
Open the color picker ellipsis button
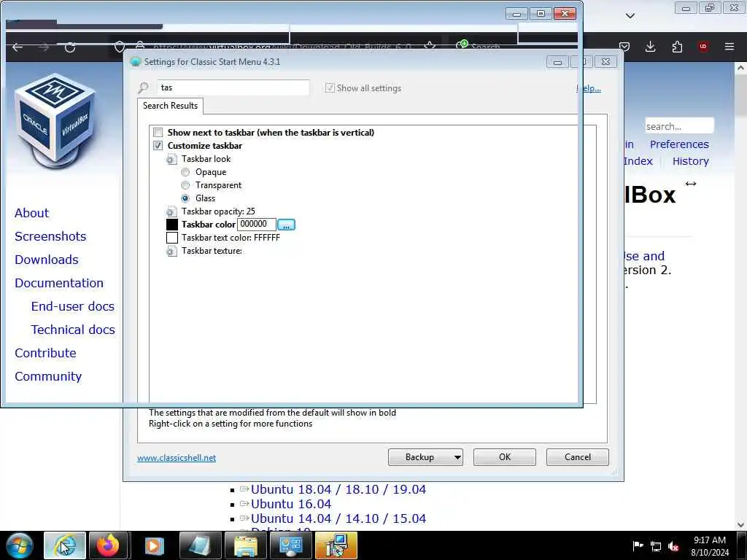[x=286, y=225]
